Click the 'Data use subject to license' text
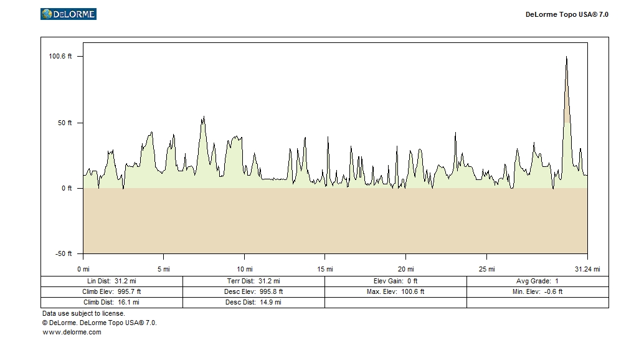The height and width of the screenshot is (345, 644). click(x=83, y=314)
